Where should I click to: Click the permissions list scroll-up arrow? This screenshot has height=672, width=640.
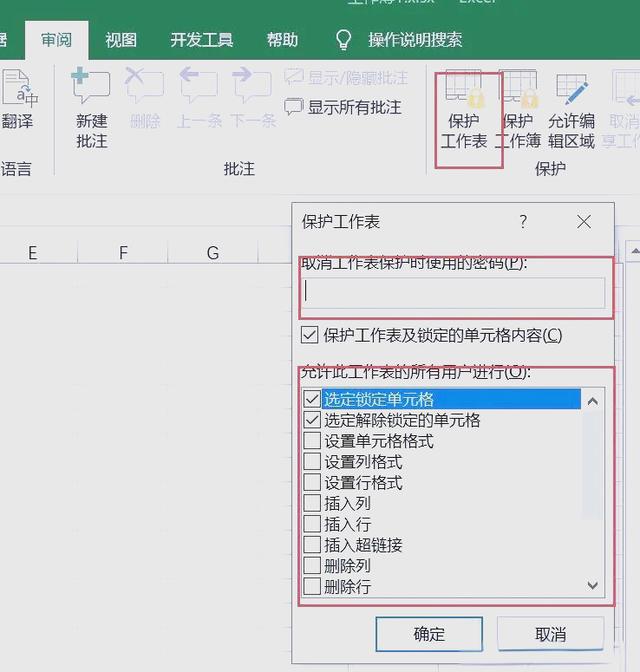[x=593, y=401]
